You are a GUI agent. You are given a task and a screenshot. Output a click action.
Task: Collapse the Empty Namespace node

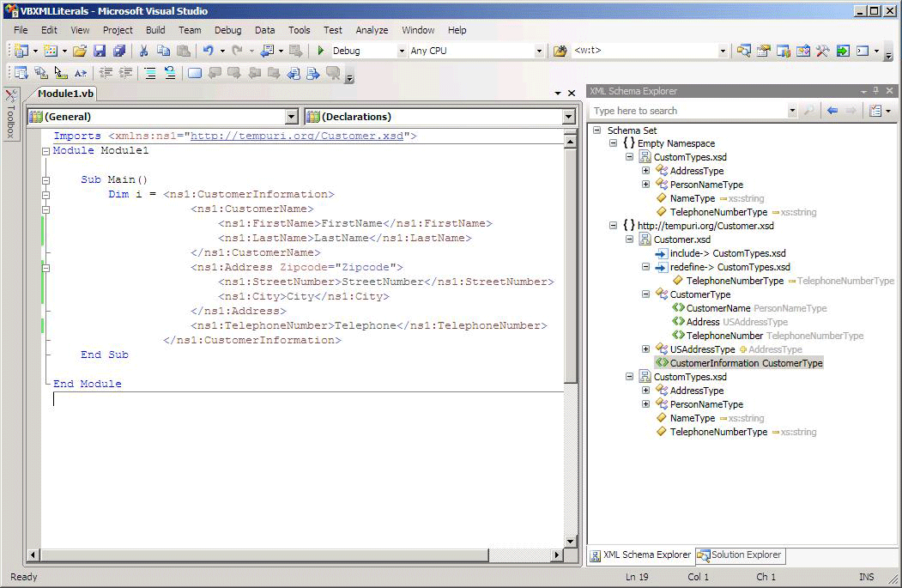click(614, 143)
